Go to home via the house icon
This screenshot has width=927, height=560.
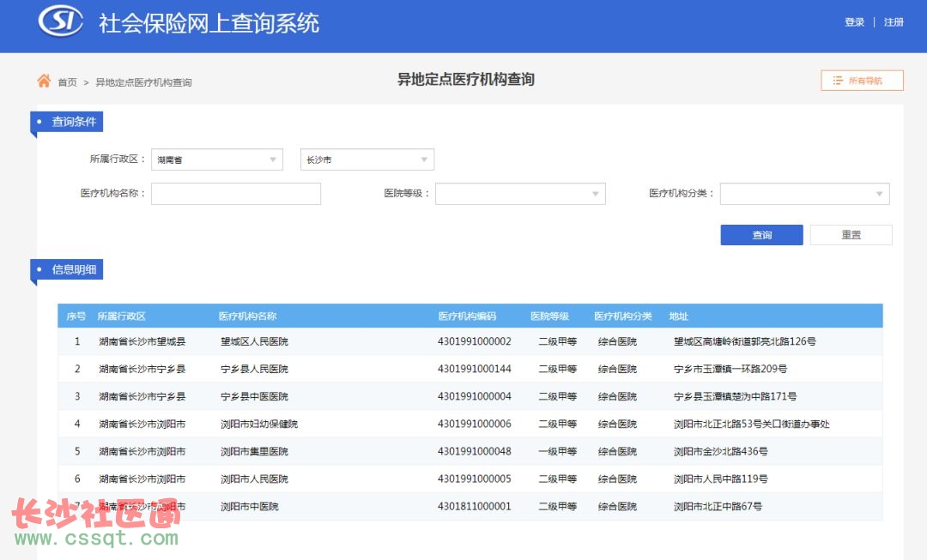pyautogui.click(x=44, y=81)
